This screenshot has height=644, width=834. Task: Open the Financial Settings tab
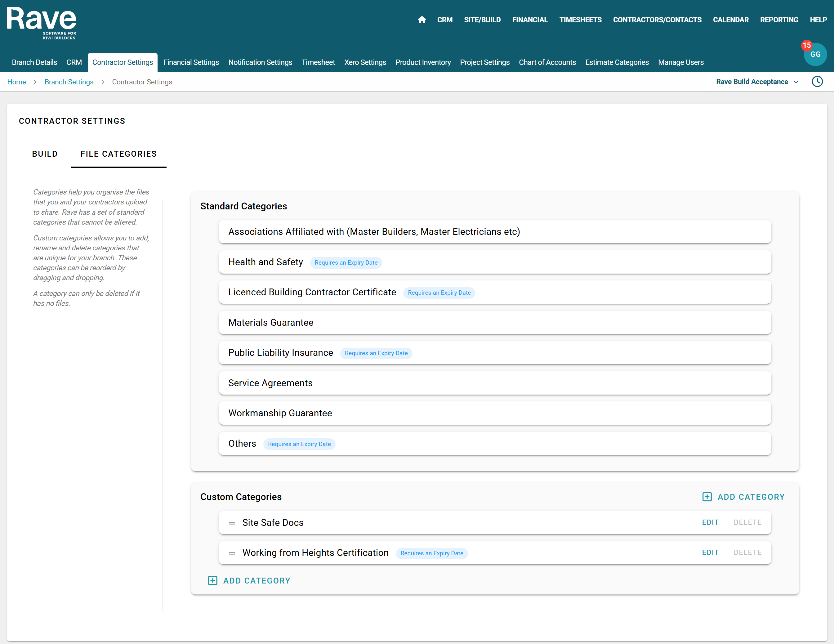191,62
